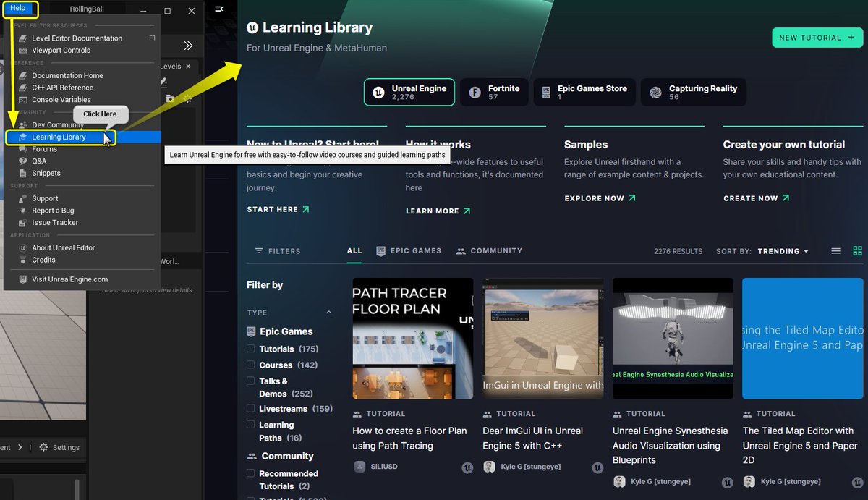Open 'How to create a Floor Plan' title
The width and height of the screenshot is (868, 500).
point(409,438)
